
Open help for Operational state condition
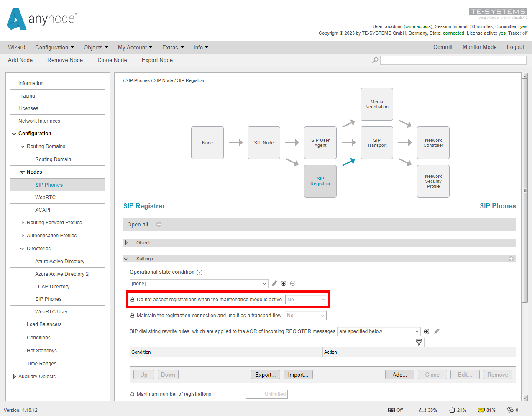[199, 272]
